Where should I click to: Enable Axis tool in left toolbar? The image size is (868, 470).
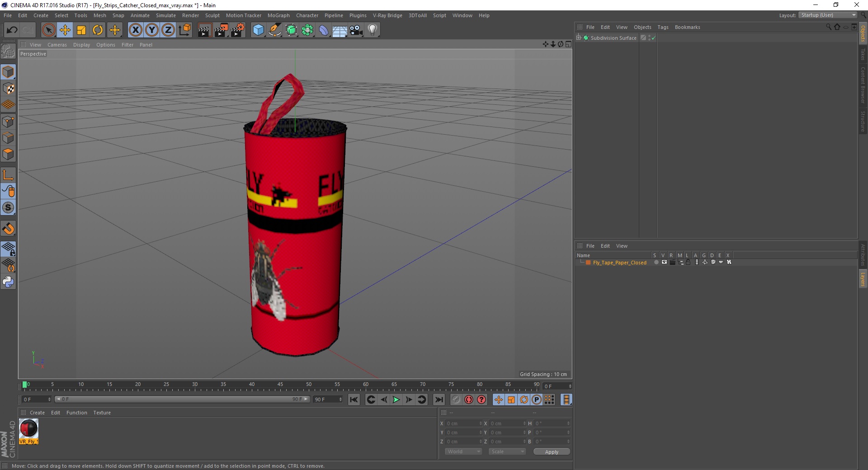(8, 174)
